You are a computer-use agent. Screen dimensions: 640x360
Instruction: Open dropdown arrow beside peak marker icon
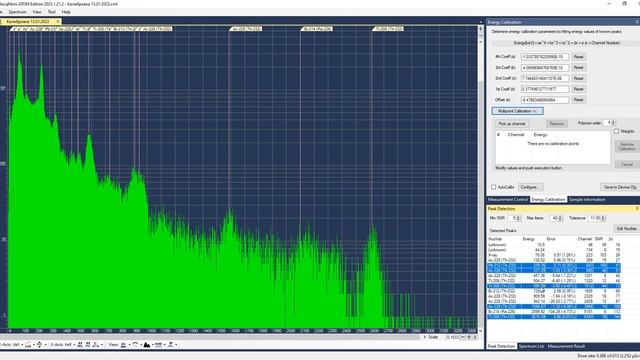tap(176, 344)
